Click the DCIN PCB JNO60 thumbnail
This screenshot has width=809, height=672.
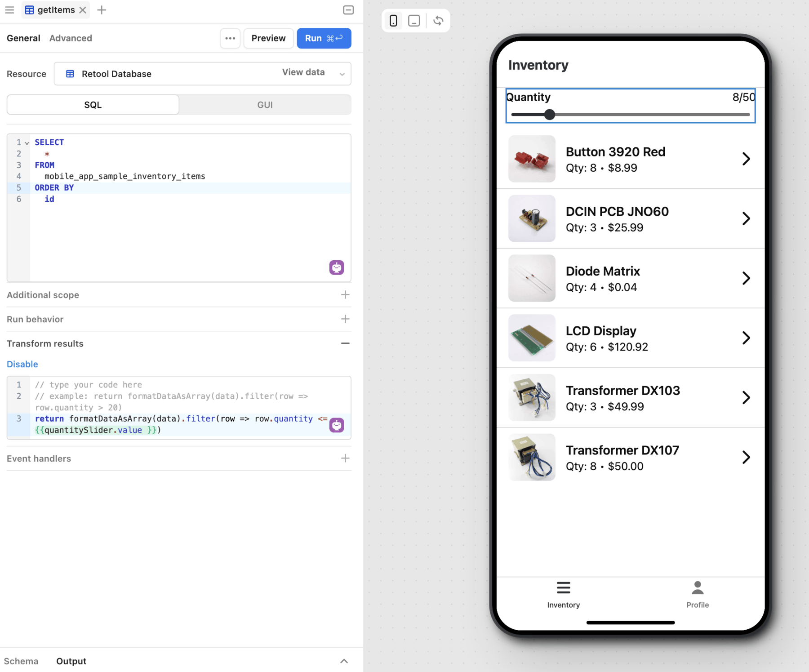[x=532, y=218]
